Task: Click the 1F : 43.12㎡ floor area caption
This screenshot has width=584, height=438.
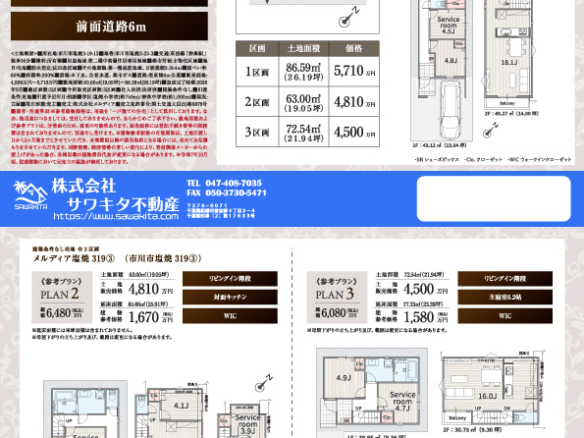Action: click(439, 145)
